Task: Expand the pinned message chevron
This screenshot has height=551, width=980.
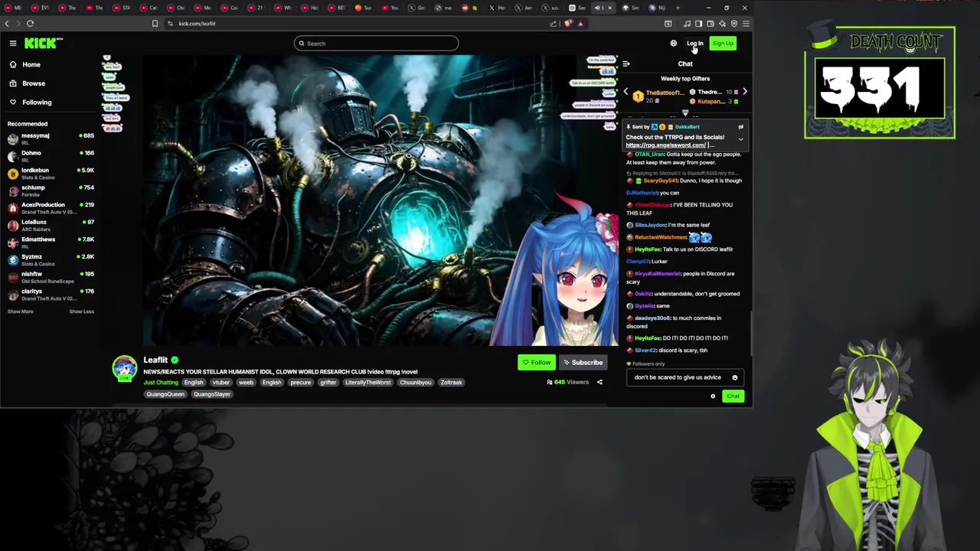Action: pyautogui.click(x=740, y=140)
